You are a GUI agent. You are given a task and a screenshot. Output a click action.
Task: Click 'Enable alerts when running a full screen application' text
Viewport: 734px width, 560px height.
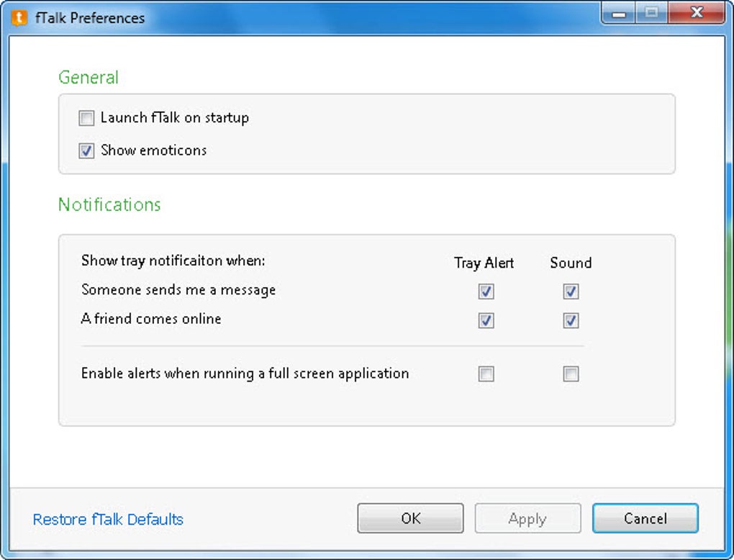pyautogui.click(x=245, y=374)
